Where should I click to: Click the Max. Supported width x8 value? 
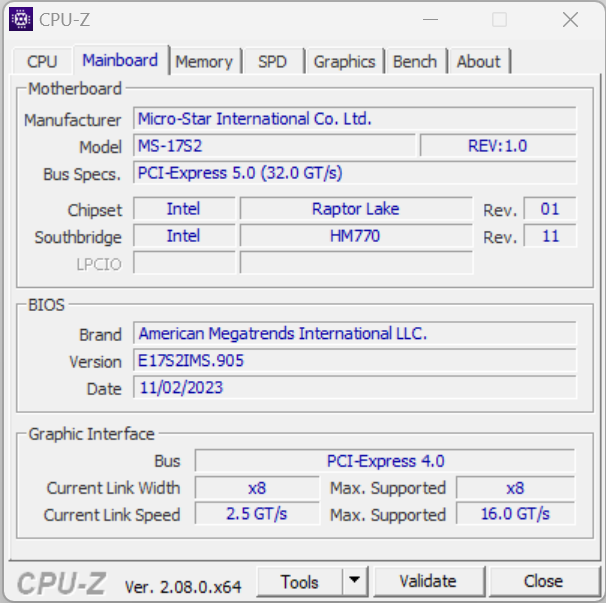click(516, 488)
